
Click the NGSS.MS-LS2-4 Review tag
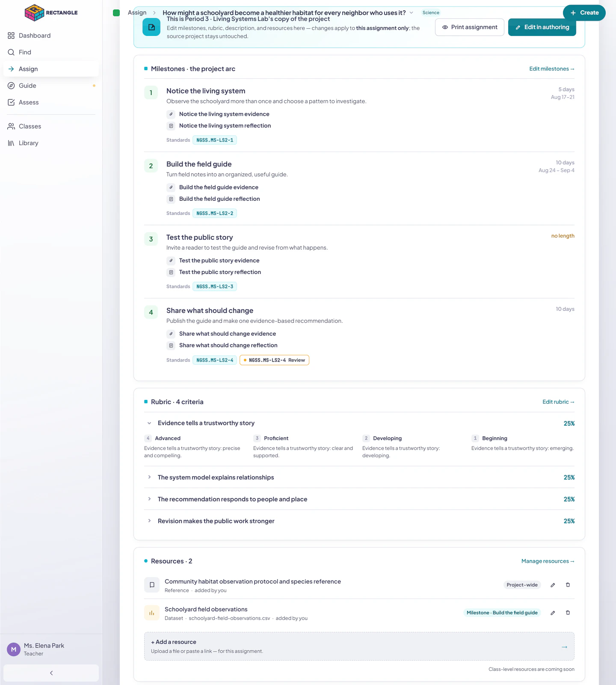[x=274, y=360]
